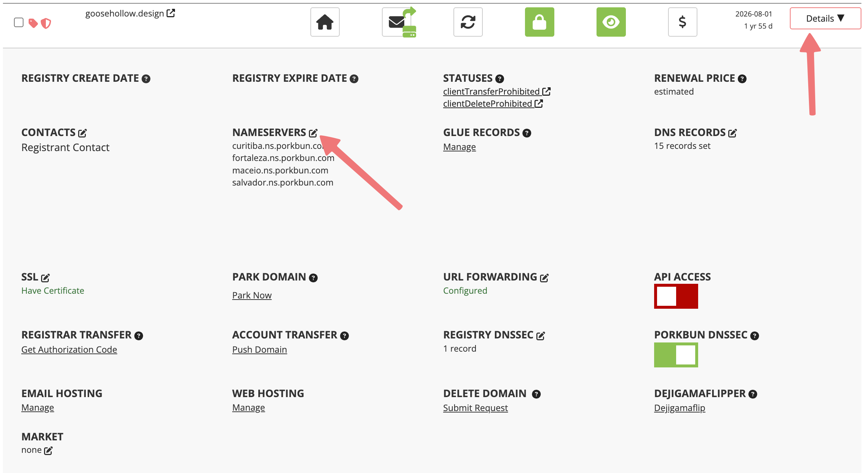Image resolution: width=868 pixels, height=473 pixels.
Task: Click the auto-renew refresh arrows icon
Action: (468, 22)
